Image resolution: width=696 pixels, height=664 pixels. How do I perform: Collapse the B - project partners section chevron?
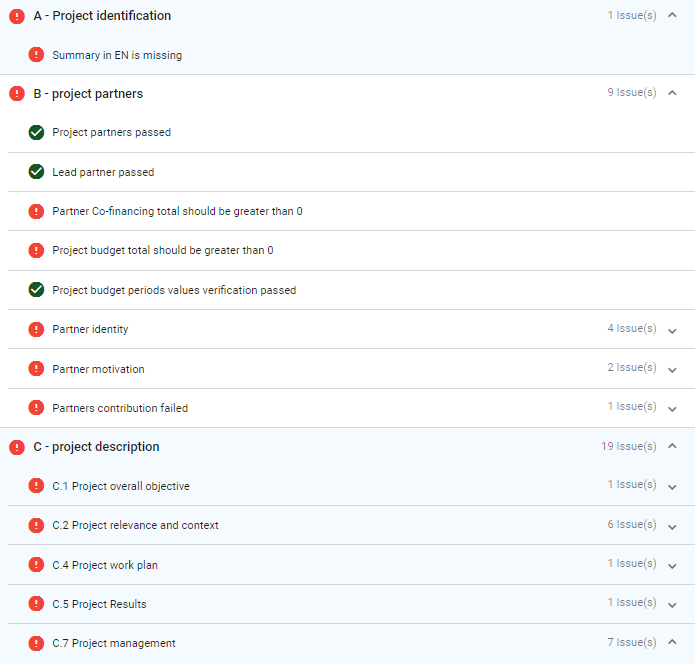click(x=672, y=93)
